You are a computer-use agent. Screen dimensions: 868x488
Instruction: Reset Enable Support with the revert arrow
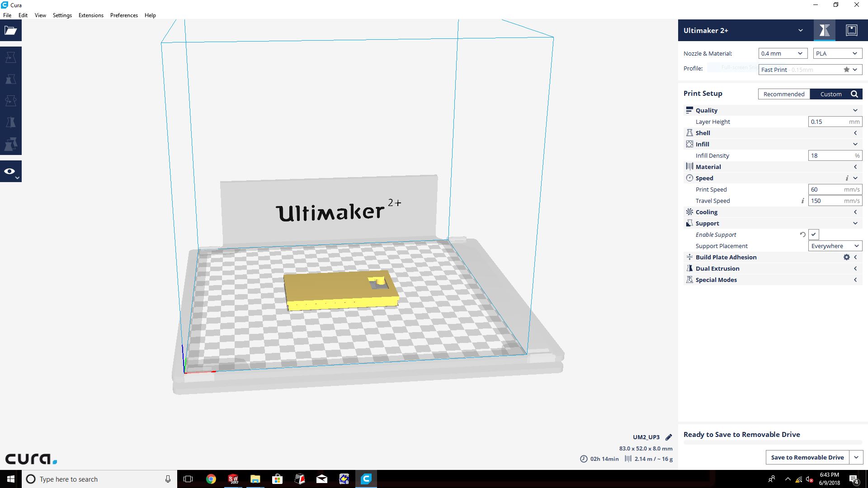tap(802, 235)
